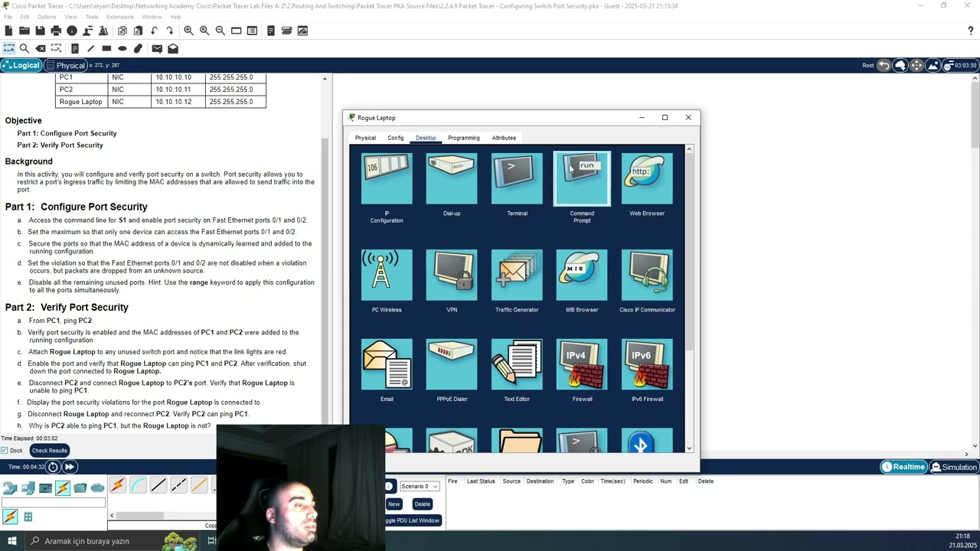Click the Zoom In toolbar icon
980x551 pixels.
point(188,31)
